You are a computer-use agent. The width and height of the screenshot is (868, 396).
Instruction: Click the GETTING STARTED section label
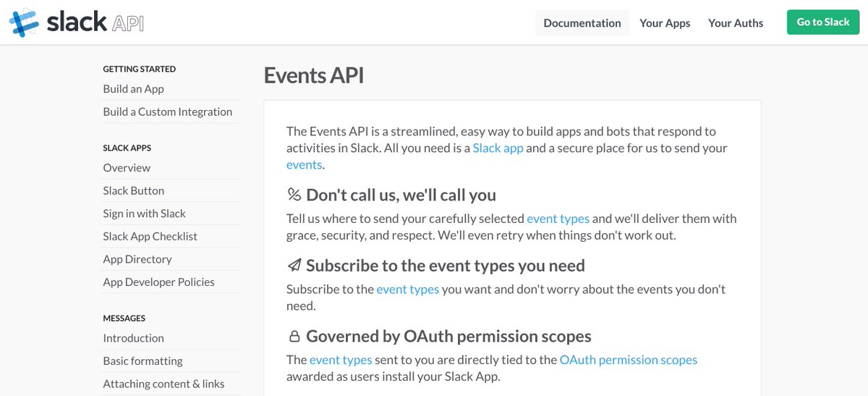[x=140, y=69]
